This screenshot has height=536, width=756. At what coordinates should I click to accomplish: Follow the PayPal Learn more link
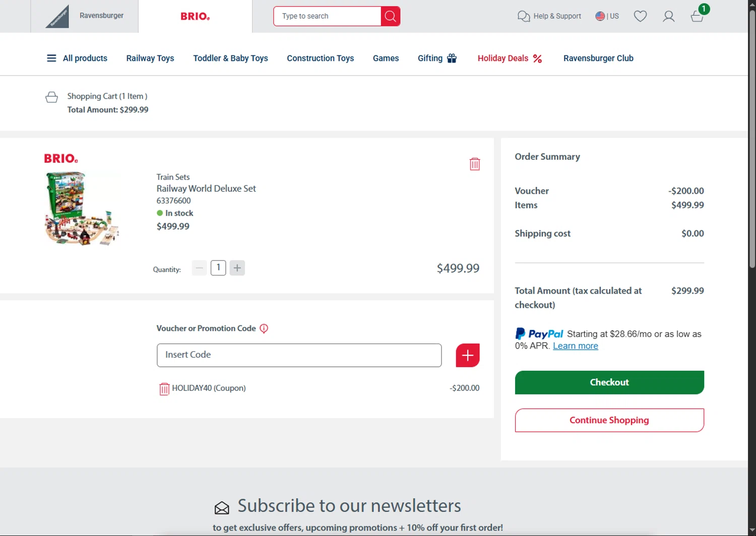(576, 346)
